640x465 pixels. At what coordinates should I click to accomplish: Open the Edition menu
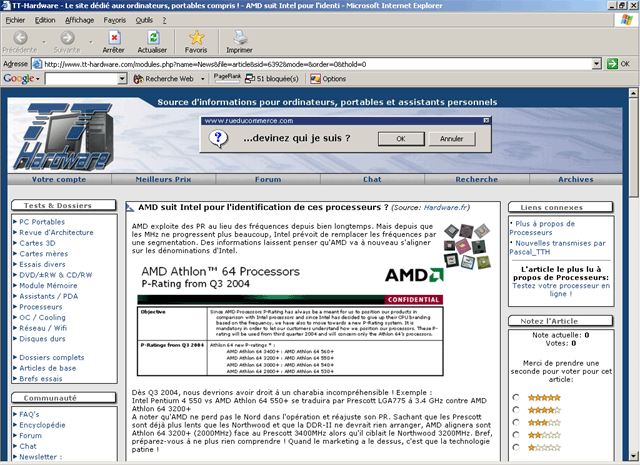[x=45, y=20]
